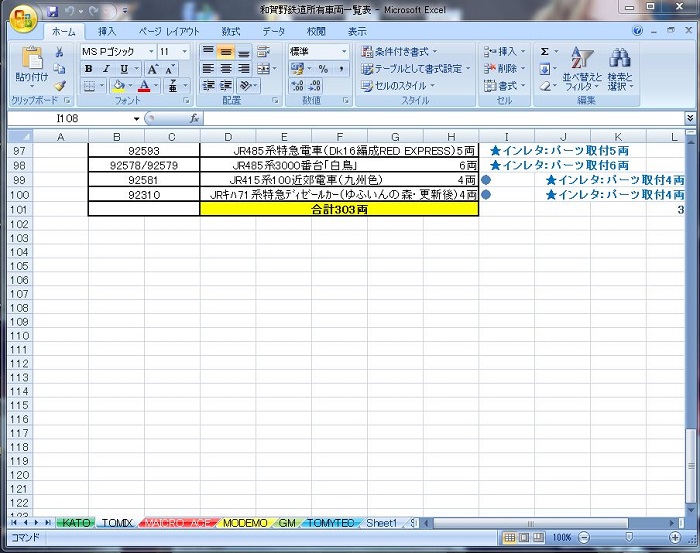
Task: Merge and center cells
Action: click(263, 69)
